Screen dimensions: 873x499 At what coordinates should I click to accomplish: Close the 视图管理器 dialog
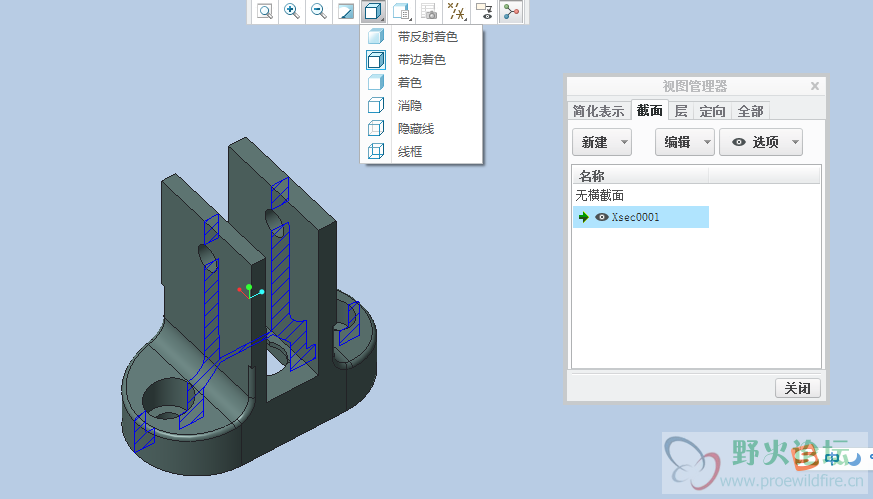pyautogui.click(x=815, y=86)
